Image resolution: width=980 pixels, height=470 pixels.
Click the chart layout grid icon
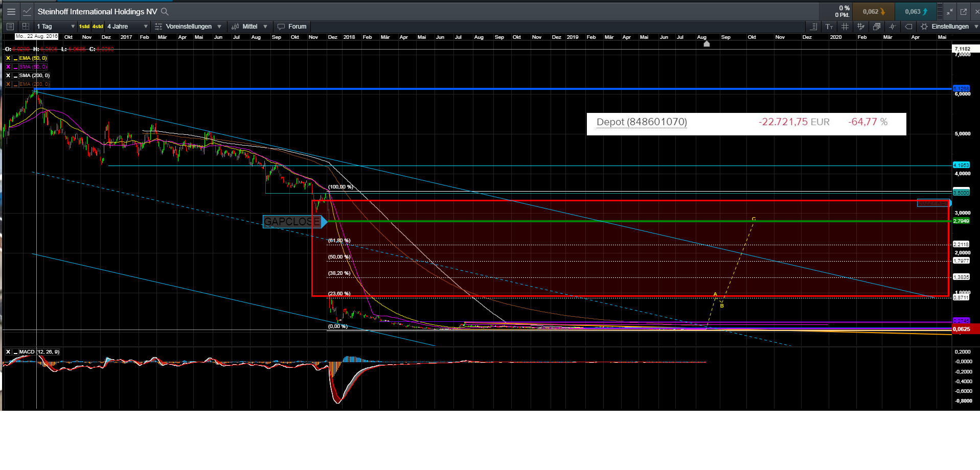26,27
